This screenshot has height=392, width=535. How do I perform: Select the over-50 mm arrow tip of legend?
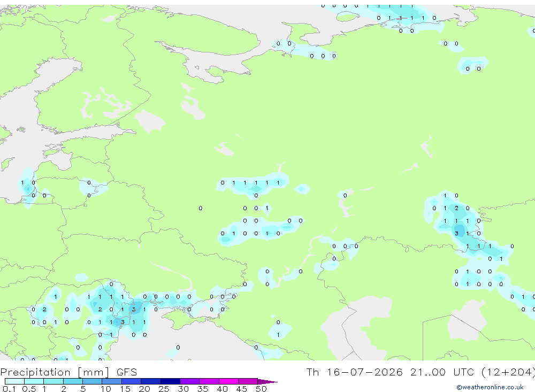click(267, 381)
